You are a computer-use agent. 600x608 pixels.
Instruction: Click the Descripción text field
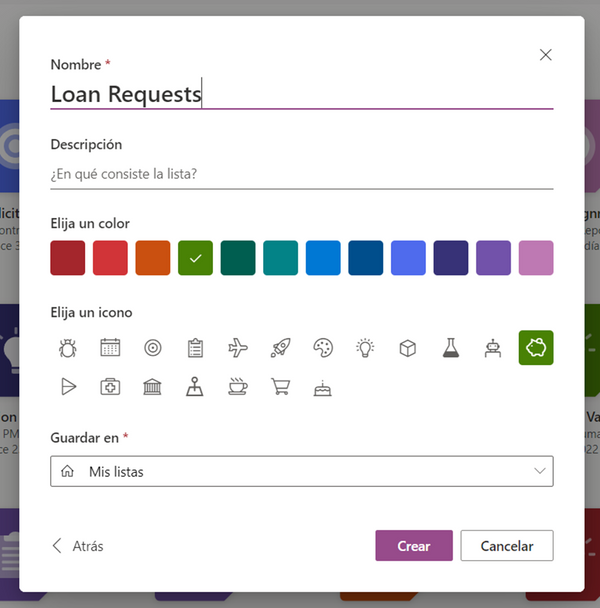click(301, 174)
